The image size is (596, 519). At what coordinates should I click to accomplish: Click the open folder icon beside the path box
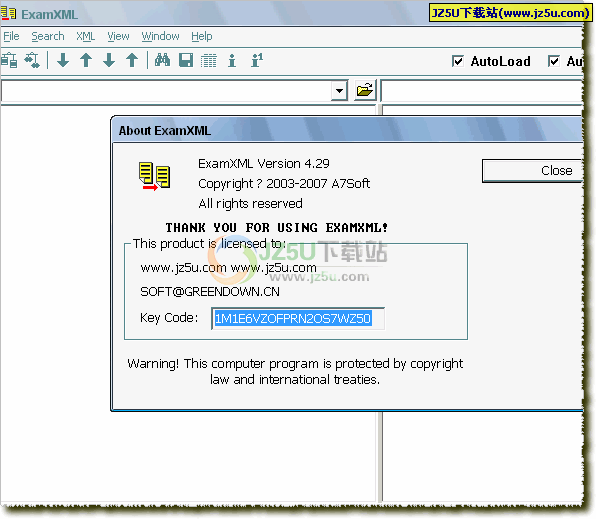point(365,90)
